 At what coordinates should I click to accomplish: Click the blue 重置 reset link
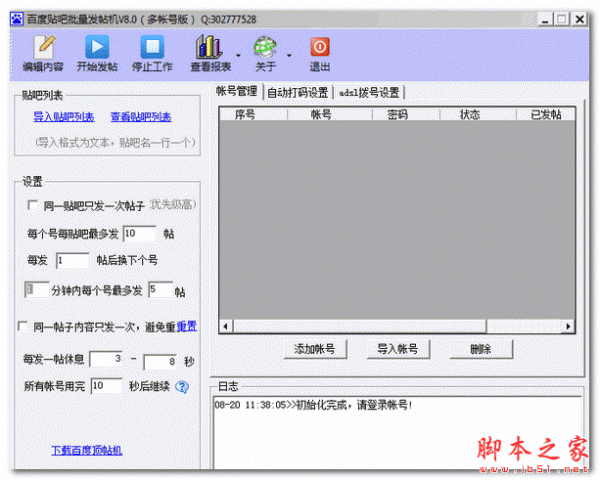[x=187, y=327]
